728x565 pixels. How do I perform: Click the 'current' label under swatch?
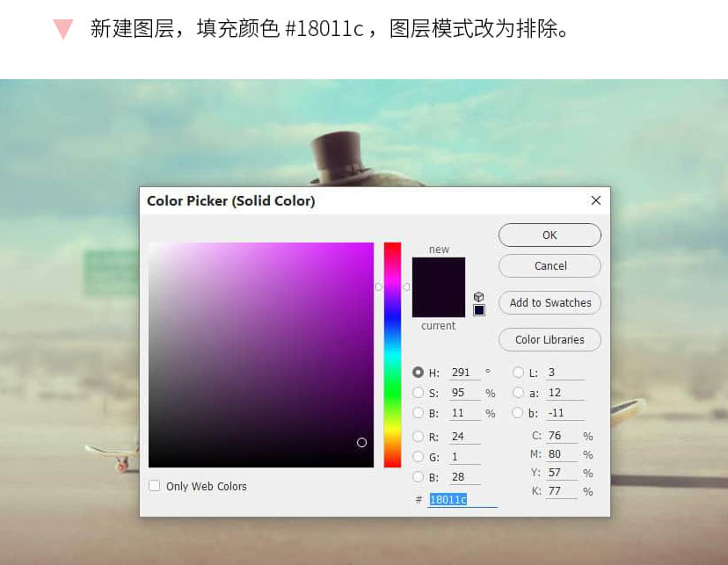pyautogui.click(x=438, y=326)
